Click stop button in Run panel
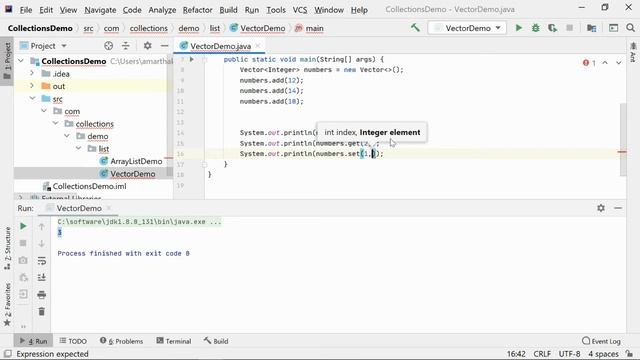 pos(23,243)
